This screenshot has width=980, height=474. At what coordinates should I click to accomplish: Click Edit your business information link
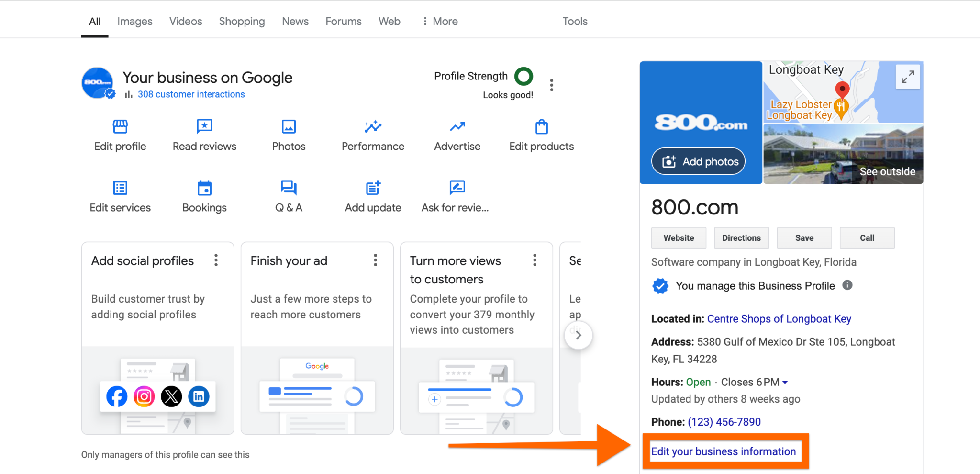point(724,451)
